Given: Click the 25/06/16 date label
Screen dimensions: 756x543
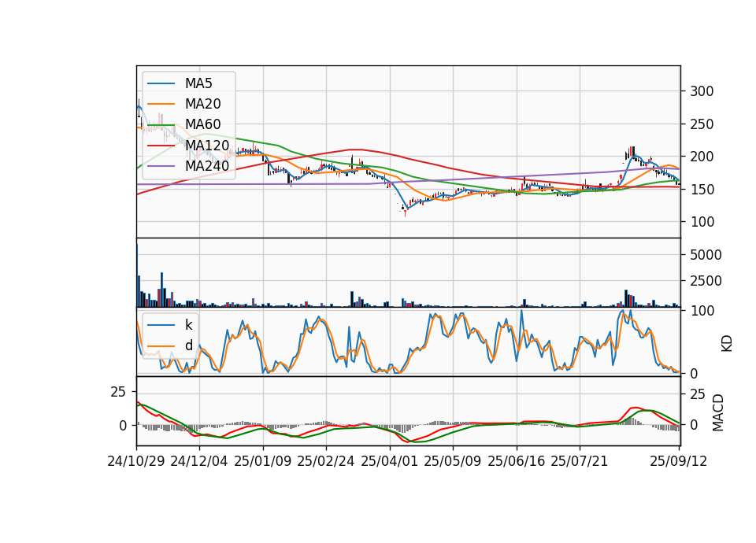Looking at the screenshot, I should pyautogui.click(x=516, y=461).
